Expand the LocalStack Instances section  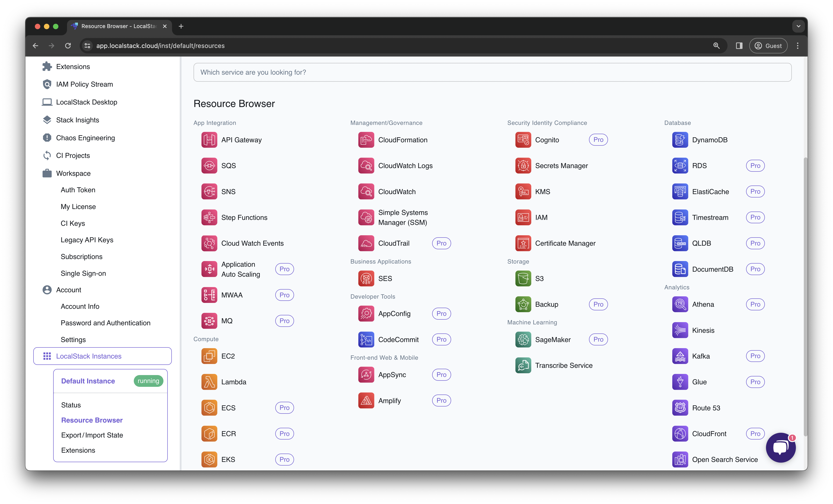89,356
